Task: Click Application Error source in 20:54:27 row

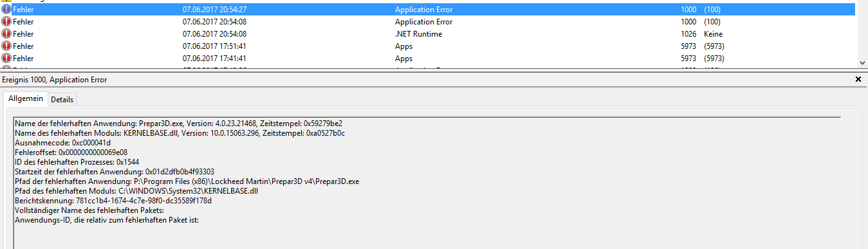Action: coord(423,10)
